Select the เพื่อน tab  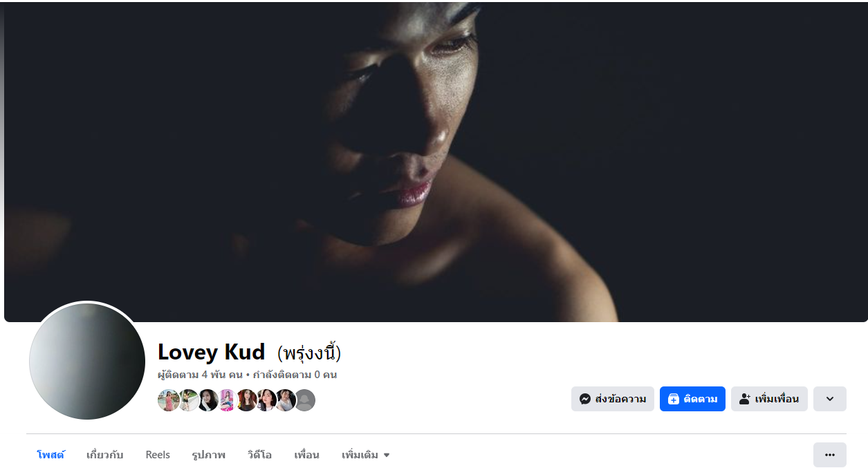306,455
